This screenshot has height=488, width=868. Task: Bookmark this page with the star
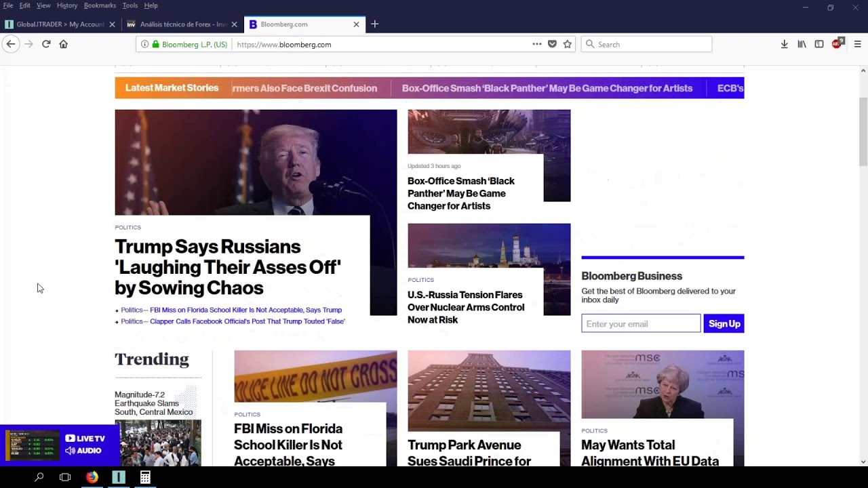(x=568, y=44)
